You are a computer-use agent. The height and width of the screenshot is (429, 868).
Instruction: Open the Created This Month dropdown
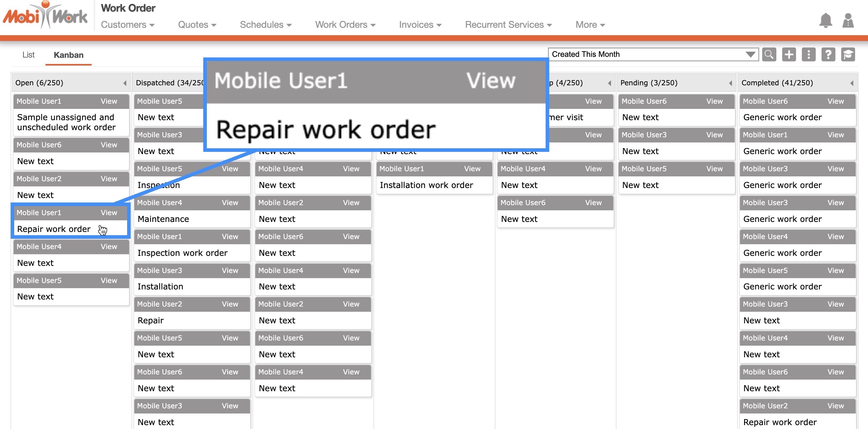(653, 54)
